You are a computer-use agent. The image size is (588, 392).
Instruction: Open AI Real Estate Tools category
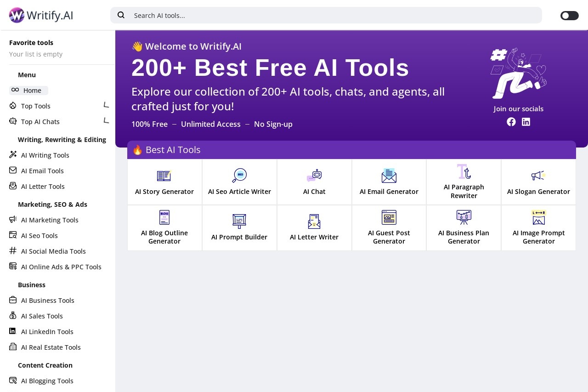51,347
